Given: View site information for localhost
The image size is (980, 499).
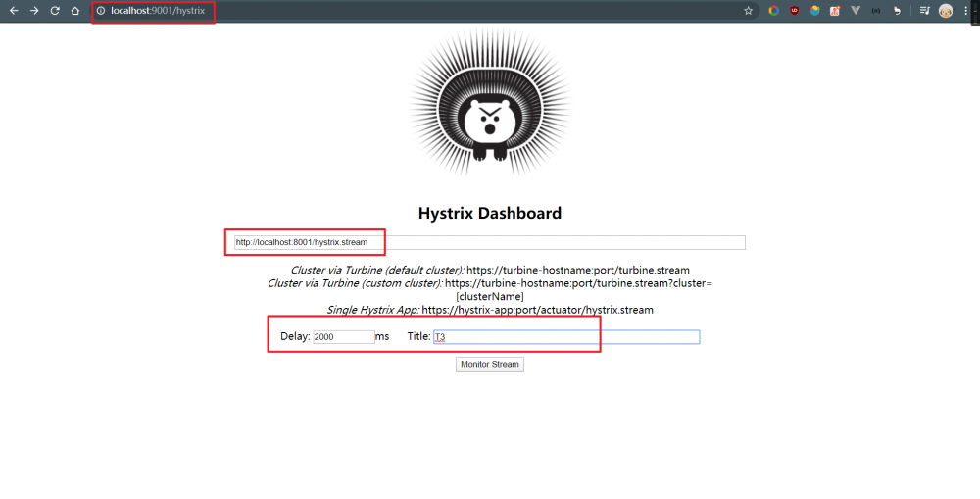Looking at the screenshot, I should click(101, 11).
